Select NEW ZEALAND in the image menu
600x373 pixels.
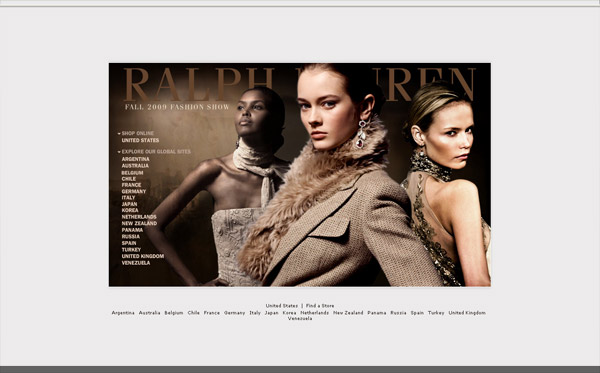pos(139,223)
